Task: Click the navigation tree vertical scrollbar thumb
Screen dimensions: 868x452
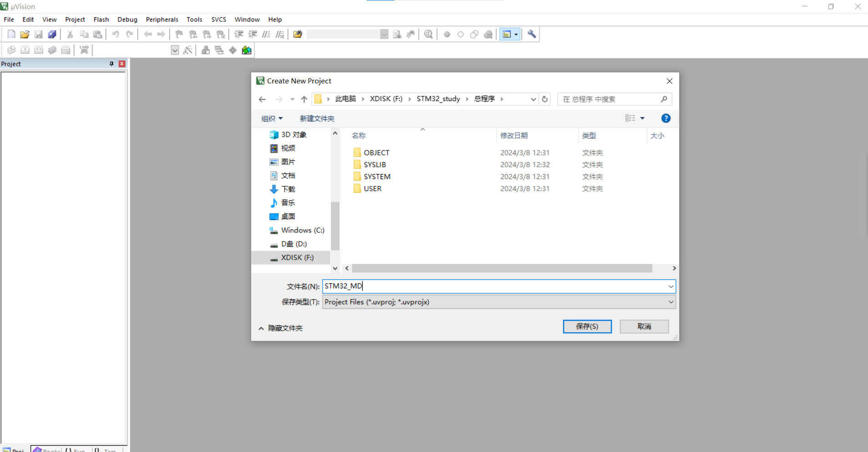Action: click(335, 226)
